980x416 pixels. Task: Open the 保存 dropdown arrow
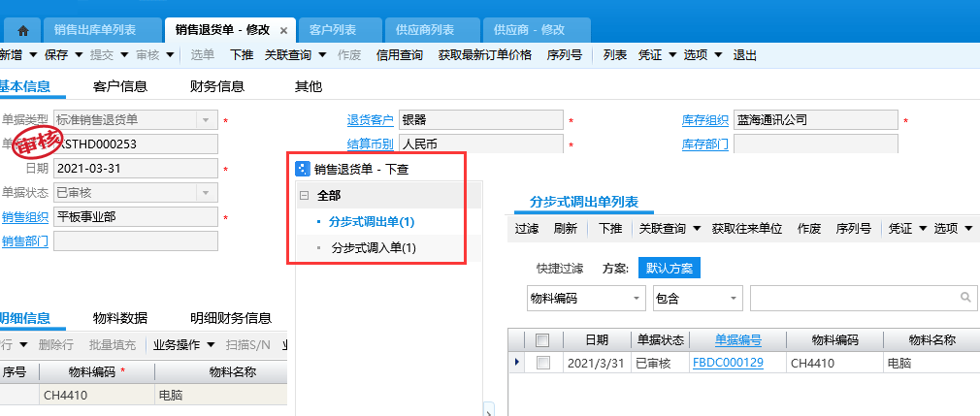[x=79, y=55]
